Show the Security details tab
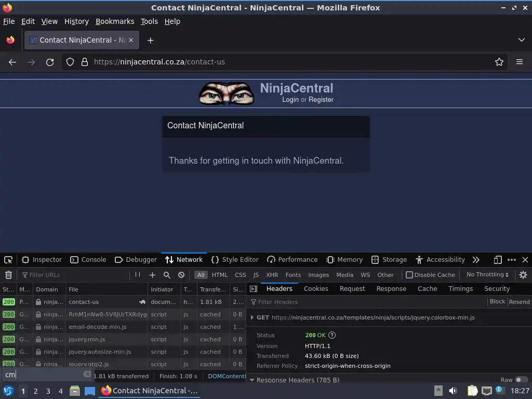Image resolution: width=532 pixels, height=399 pixels. coord(497,289)
